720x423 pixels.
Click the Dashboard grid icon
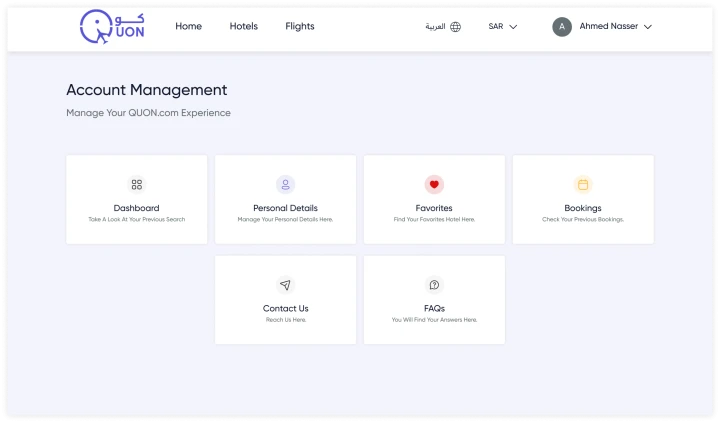coord(137,185)
